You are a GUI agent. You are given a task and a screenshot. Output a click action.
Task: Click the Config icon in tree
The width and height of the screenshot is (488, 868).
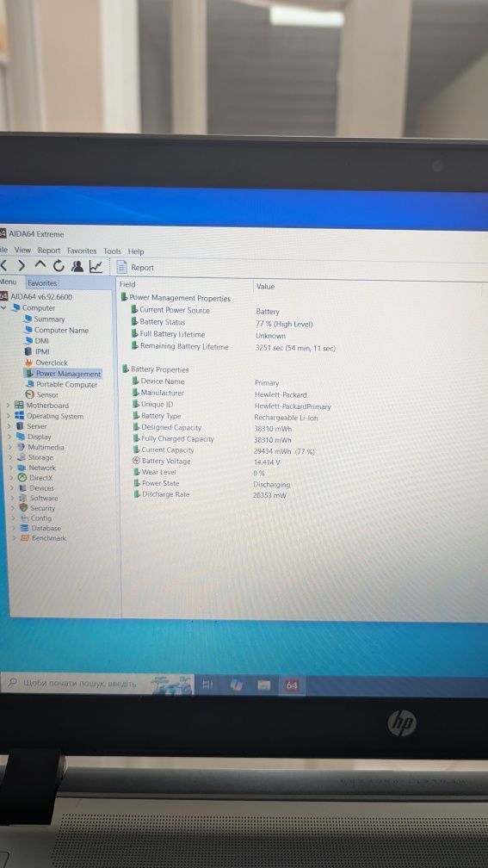(24, 518)
